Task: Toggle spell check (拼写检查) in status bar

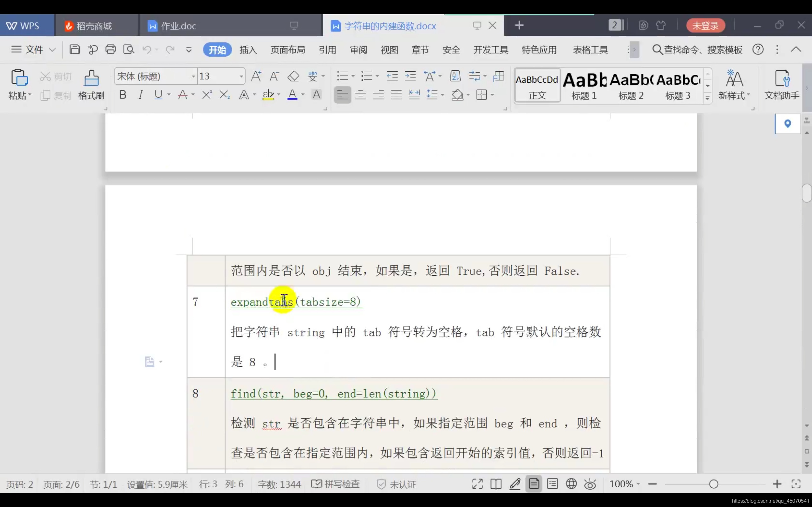Action: [336, 484]
